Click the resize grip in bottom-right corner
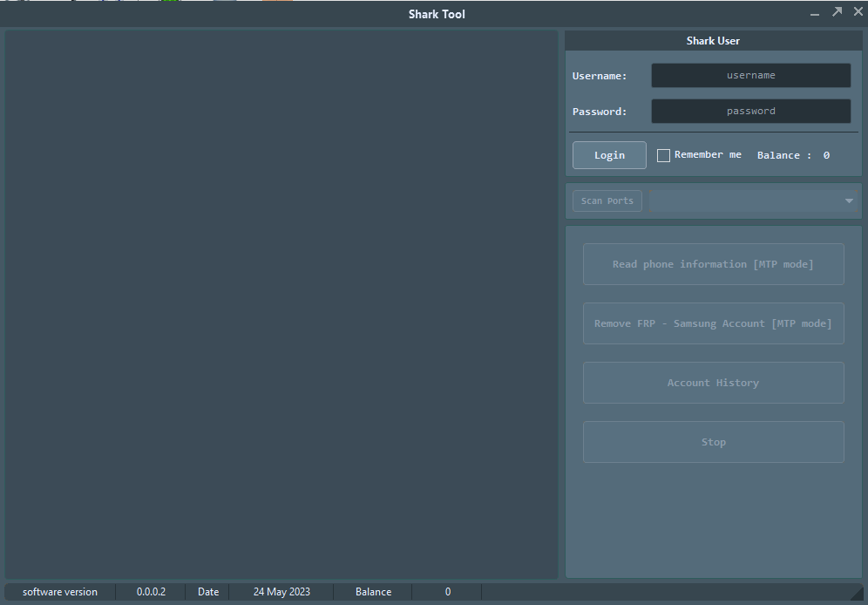Viewport: 868px width, 605px height. coord(857,594)
